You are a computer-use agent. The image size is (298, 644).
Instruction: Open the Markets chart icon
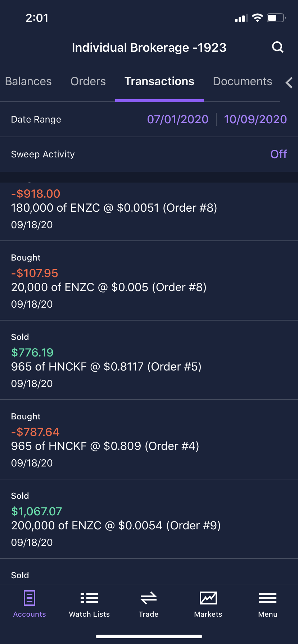coord(208,598)
